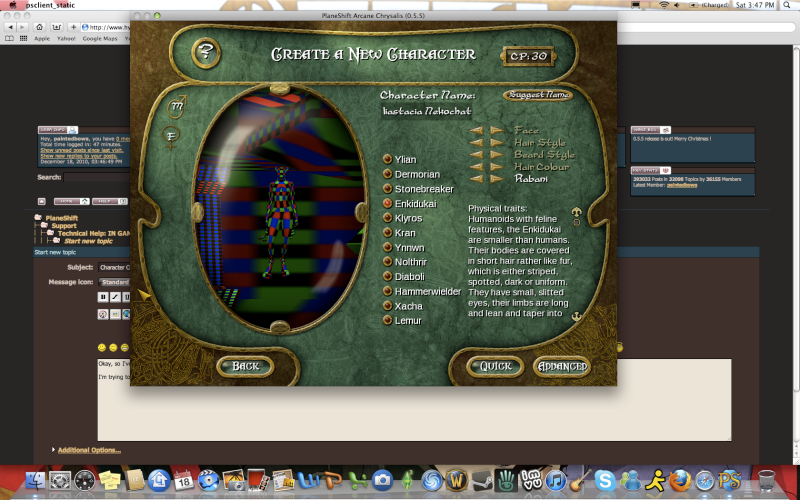The width and height of the screenshot is (800, 500).
Task: Click the Character Name text field
Action: [427, 111]
